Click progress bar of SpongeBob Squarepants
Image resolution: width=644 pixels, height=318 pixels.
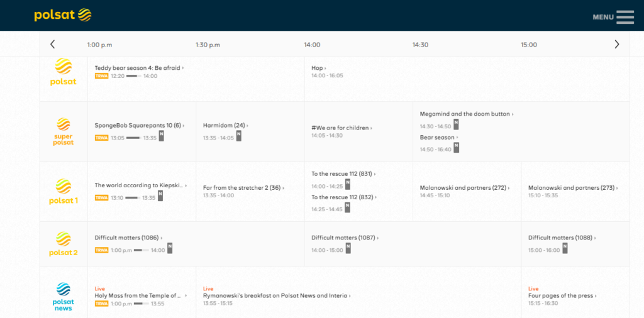[x=133, y=138]
